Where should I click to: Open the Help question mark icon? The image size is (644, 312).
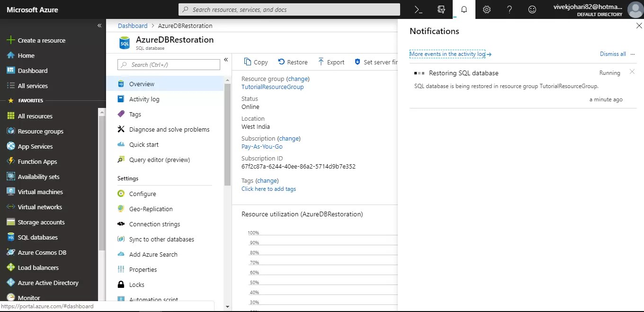[x=510, y=9]
